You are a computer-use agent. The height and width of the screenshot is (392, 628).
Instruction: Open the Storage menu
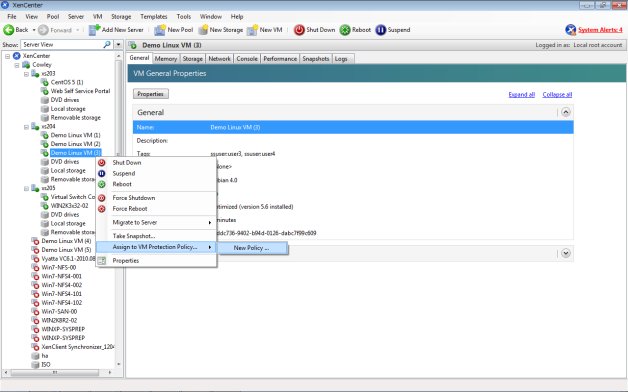pyautogui.click(x=121, y=16)
